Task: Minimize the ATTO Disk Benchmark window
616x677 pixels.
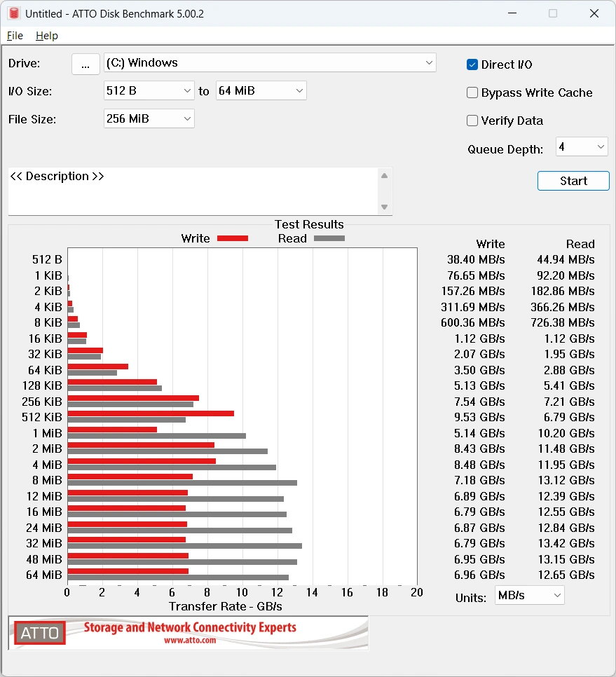Action: tap(512, 13)
